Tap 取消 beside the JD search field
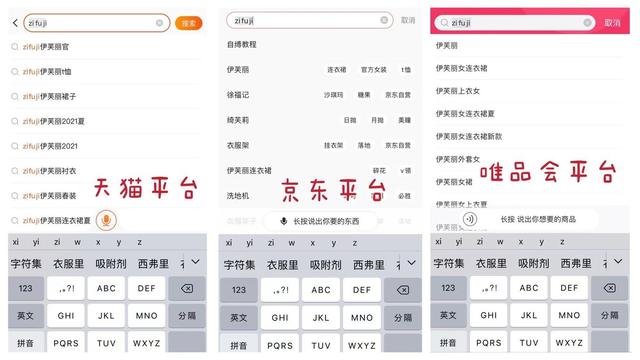 408,20
